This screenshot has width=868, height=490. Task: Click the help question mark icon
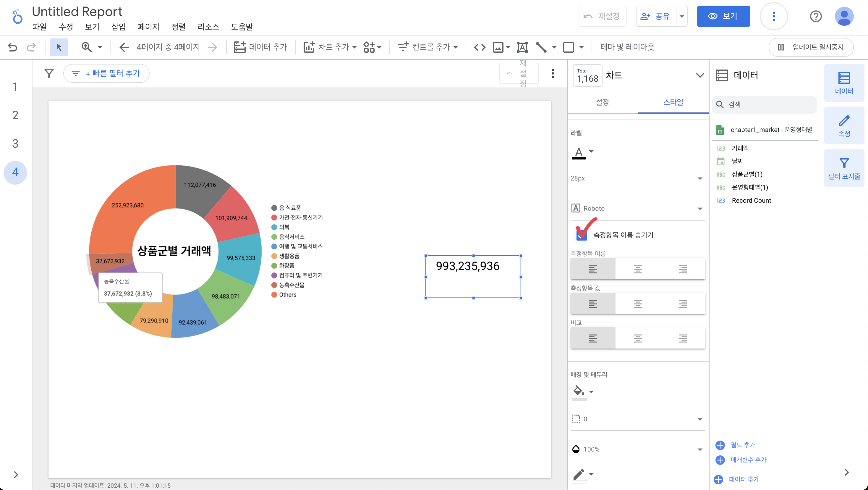[815, 16]
